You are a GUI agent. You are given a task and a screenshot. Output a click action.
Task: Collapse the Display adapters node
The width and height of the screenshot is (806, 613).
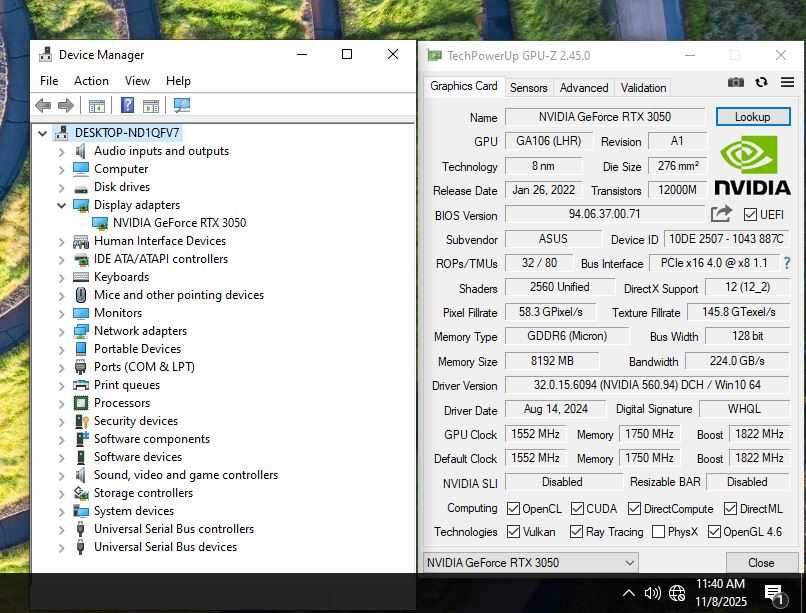click(62, 206)
